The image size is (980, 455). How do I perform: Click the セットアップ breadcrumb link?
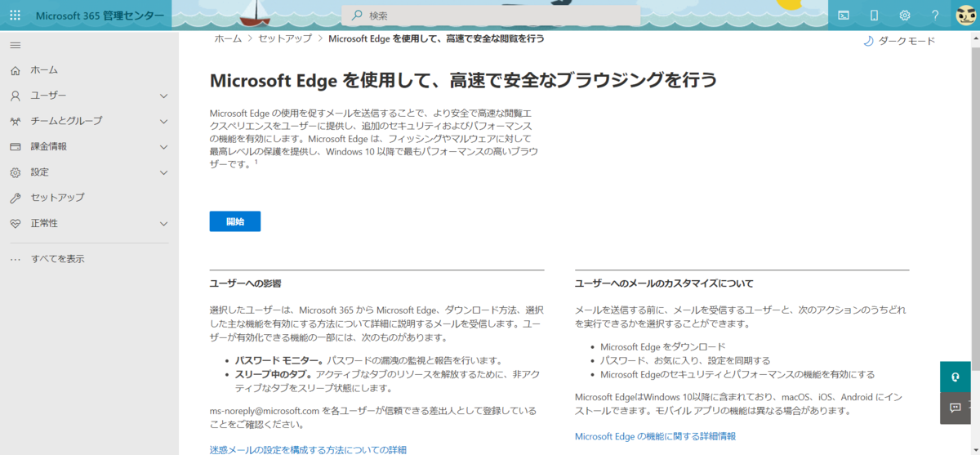[285, 38]
